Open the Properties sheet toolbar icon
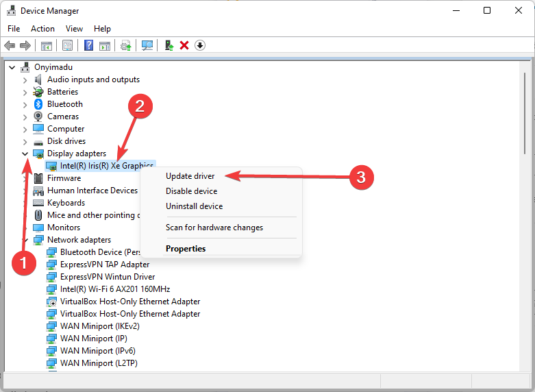This screenshot has width=535, height=392. [x=67, y=45]
